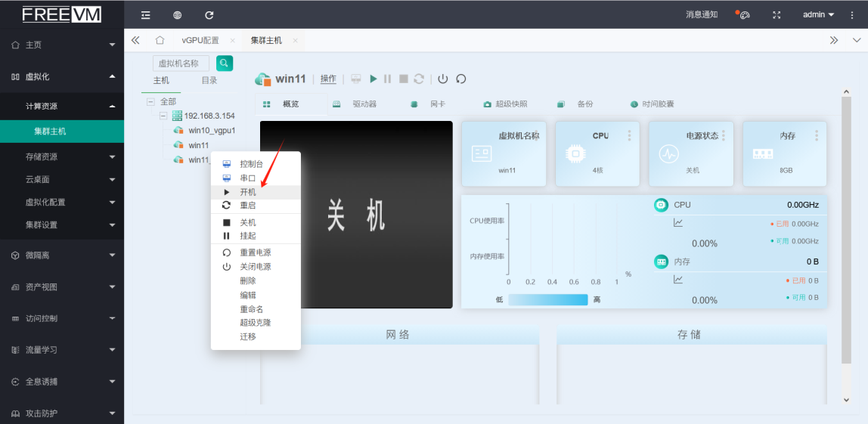Click the low-to-high usage gradient bar
The width and height of the screenshot is (868, 424).
pyautogui.click(x=547, y=299)
